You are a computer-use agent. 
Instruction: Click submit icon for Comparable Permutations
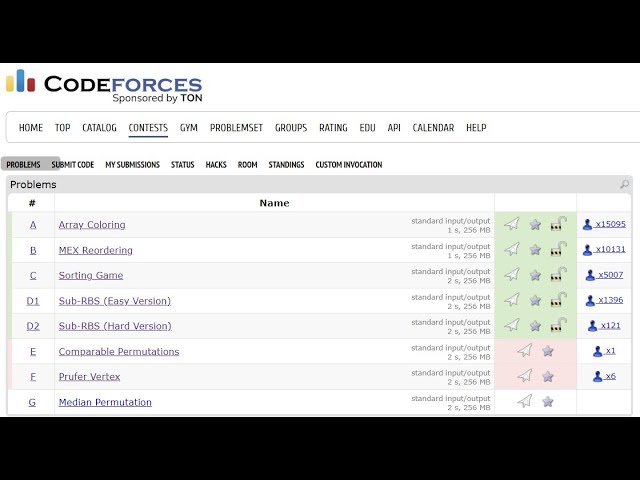525,350
